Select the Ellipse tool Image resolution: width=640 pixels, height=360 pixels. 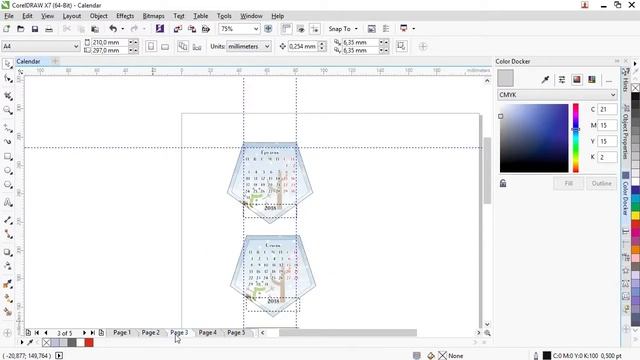(7, 171)
